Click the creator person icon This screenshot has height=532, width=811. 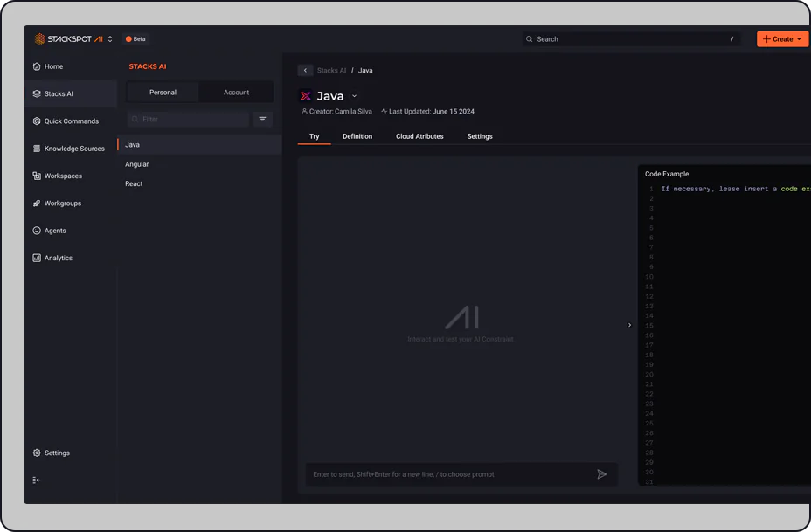click(x=304, y=111)
